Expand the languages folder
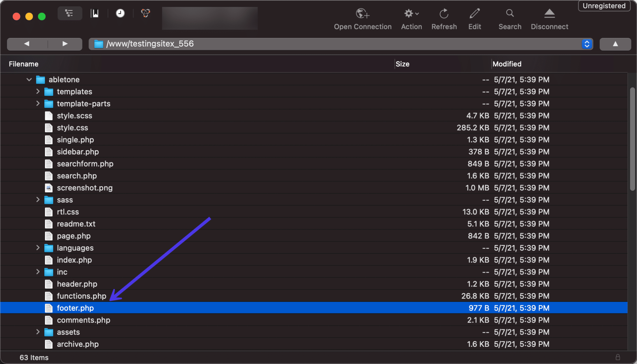 coord(38,247)
